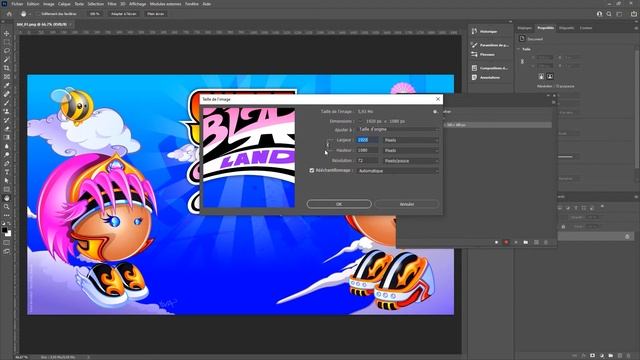Select the Move tool
Screen dimensions: 640x360
(x=7, y=33)
